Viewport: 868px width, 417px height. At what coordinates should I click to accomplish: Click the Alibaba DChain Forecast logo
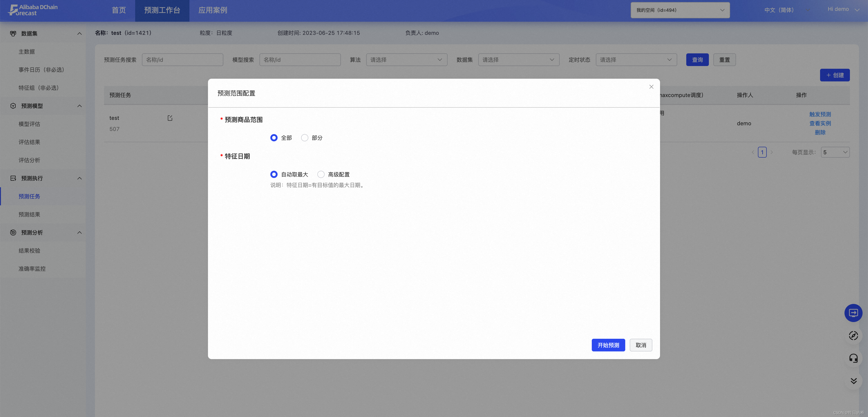click(33, 10)
